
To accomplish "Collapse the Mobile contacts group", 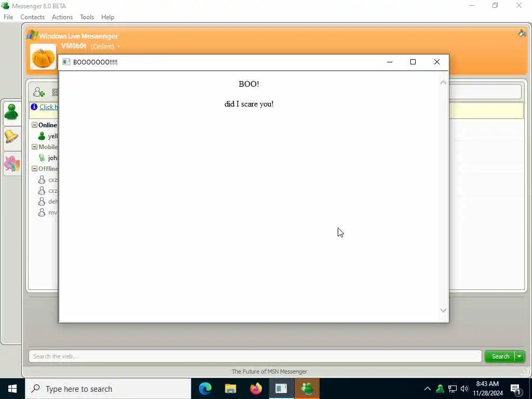I will point(34,147).
